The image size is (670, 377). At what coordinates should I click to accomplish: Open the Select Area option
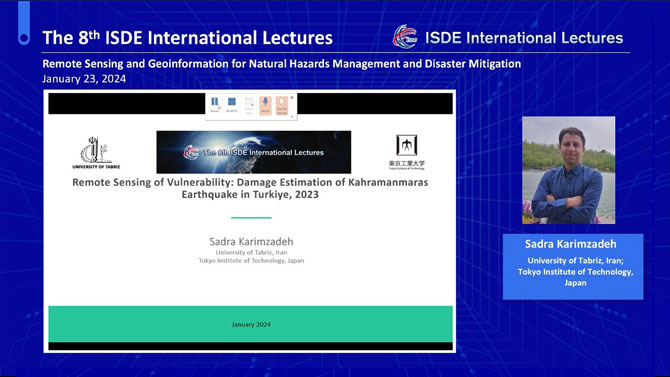pyautogui.click(x=249, y=105)
